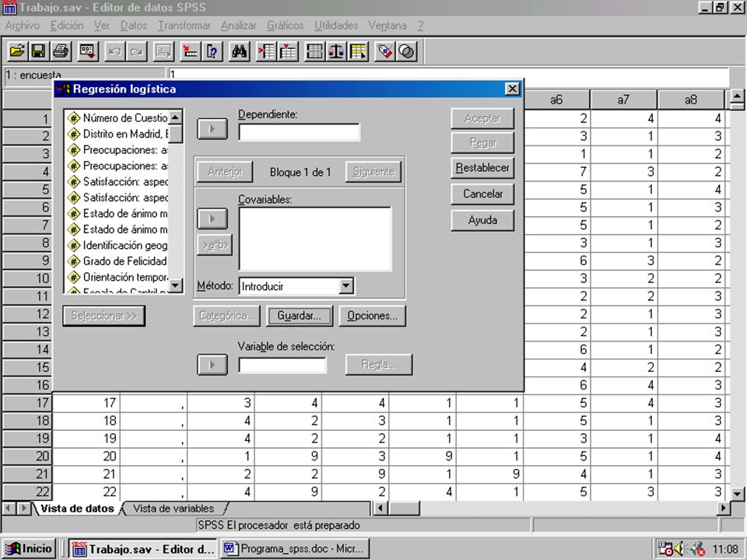
Task: Click the Seleccionar >> button
Action: pos(103,316)
